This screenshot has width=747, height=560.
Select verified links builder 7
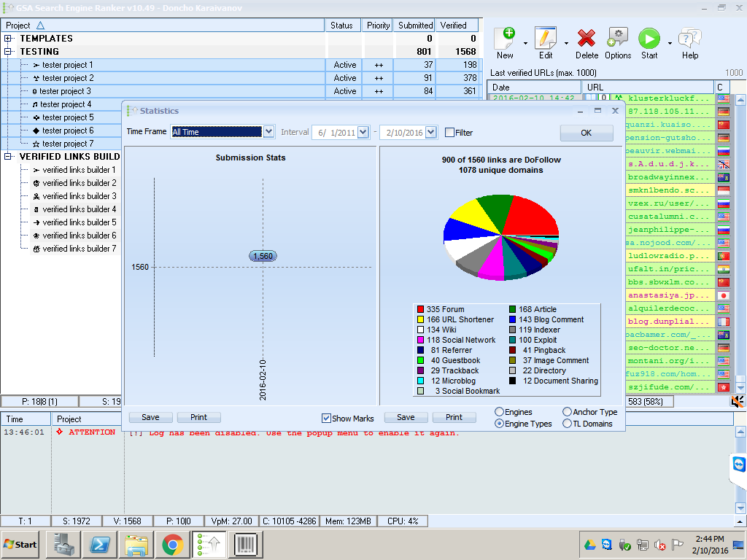(x=79, y=249)
